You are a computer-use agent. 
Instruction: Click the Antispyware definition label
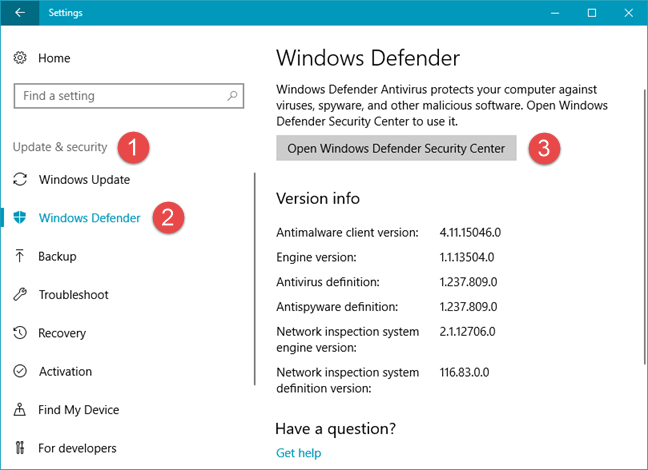[x=337, y=307]
